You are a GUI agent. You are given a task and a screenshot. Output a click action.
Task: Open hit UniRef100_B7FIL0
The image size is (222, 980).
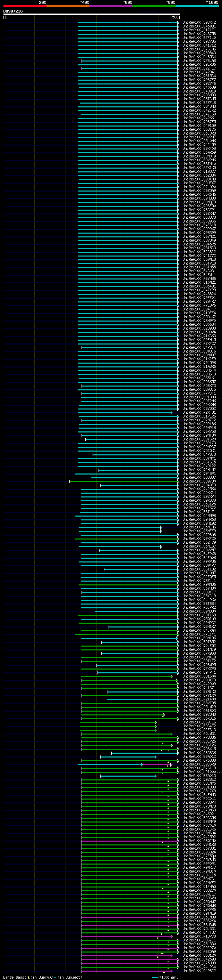199,38
